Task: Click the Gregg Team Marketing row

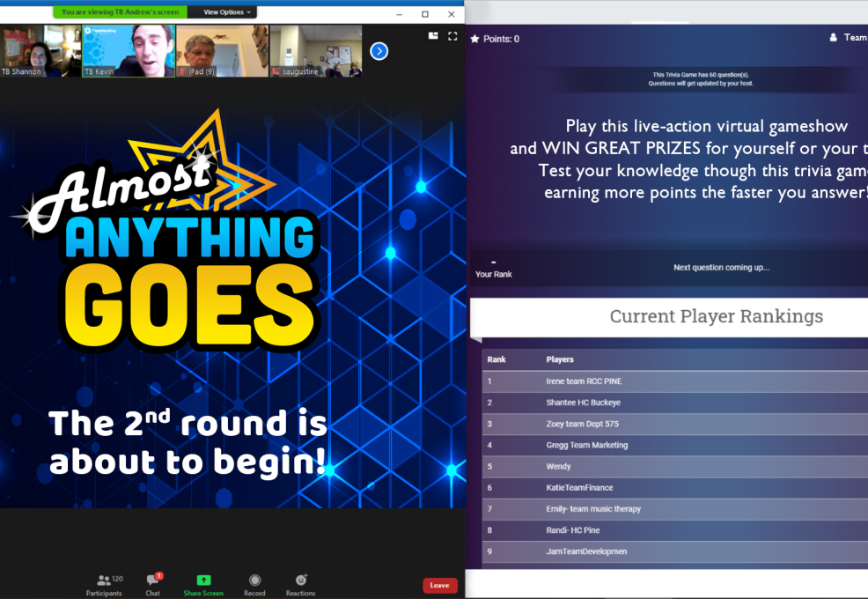Action: point(586,446)
